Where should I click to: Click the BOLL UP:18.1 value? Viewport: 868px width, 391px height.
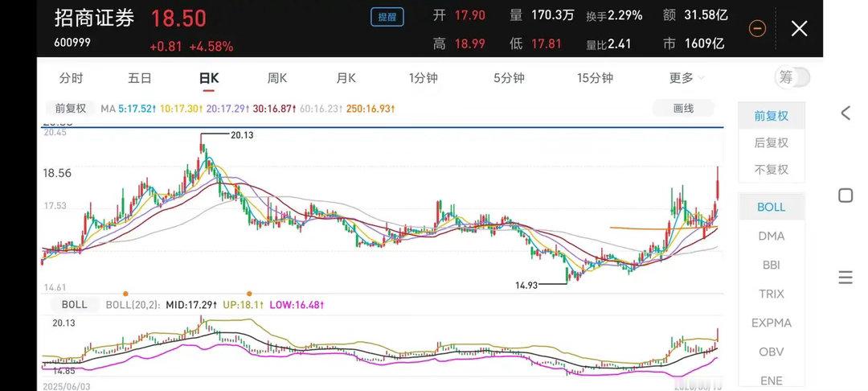click(243, 305)
